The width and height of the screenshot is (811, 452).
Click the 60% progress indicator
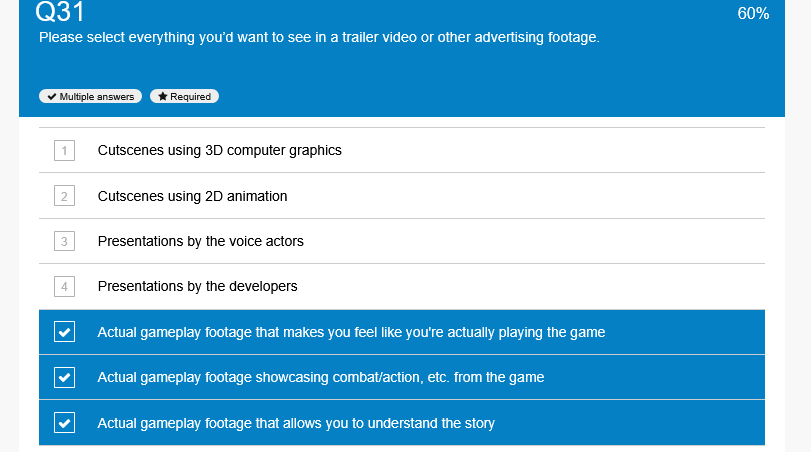[753, 13]
